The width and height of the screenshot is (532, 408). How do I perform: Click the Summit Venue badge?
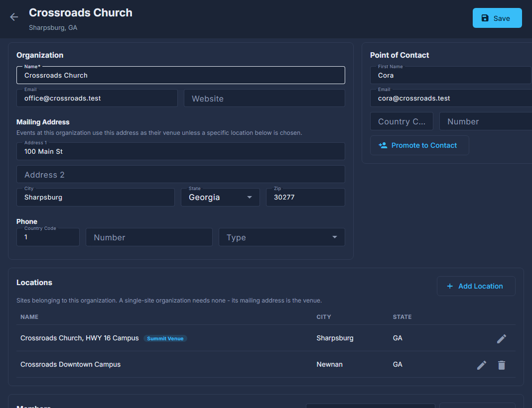[165, 338]
